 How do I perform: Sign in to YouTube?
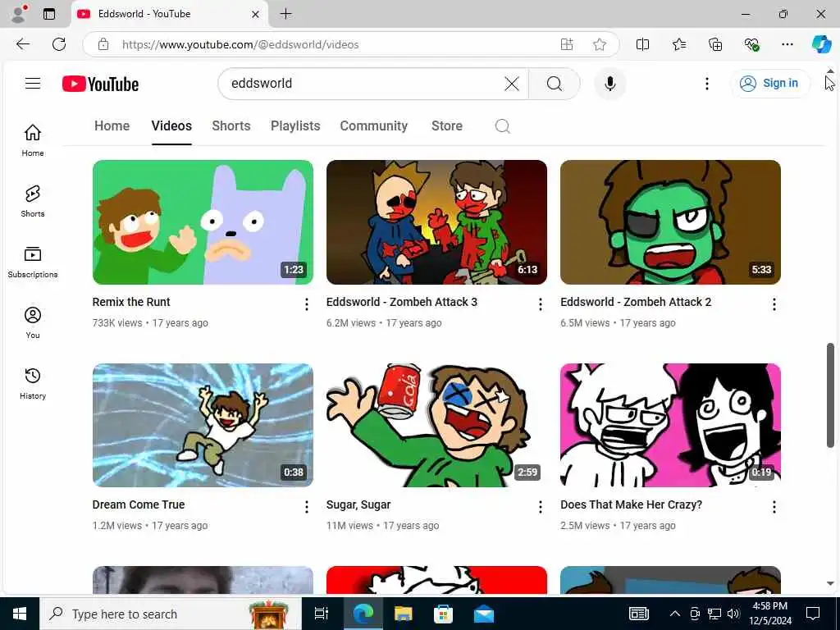click(x=769, y=83)
